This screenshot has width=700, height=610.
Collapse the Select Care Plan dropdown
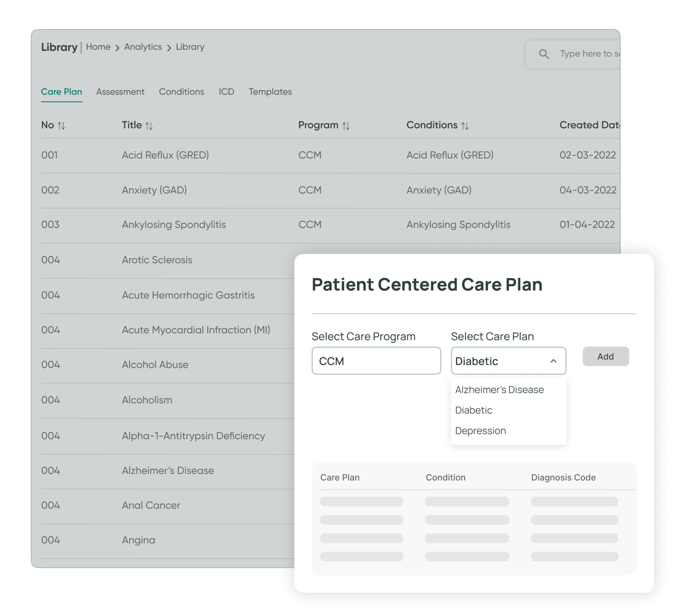553,361
